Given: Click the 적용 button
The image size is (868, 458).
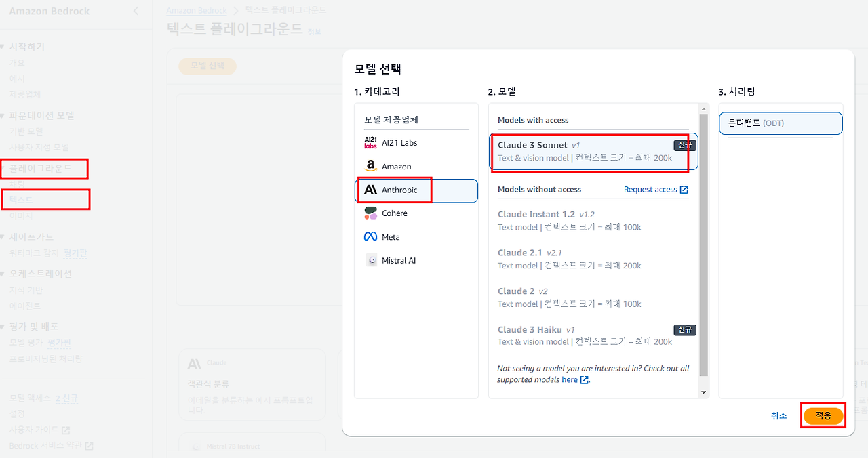Looking at the screenshot, I should (823, 416).
